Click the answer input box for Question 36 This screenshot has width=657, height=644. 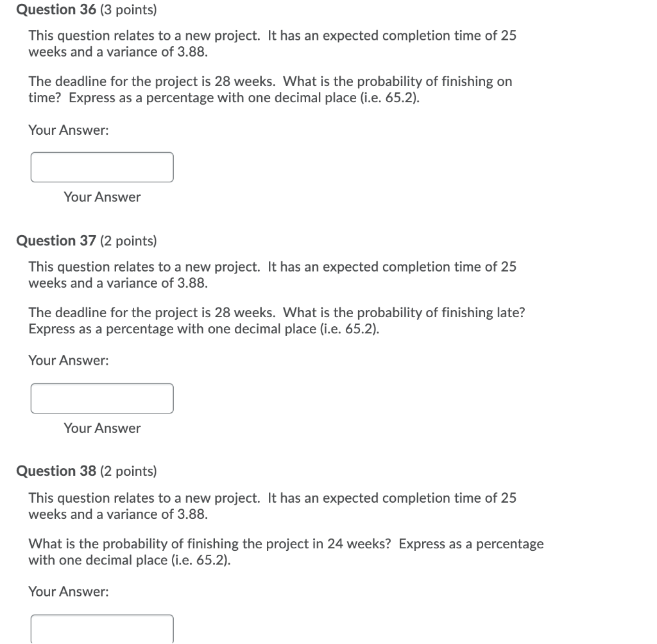pyautogui.click(x=102, y=167)
